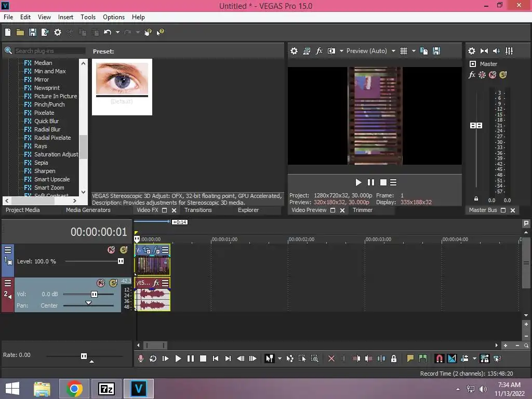Open the Tools menu
Screen dimensions: 532x399
point(88,17)
